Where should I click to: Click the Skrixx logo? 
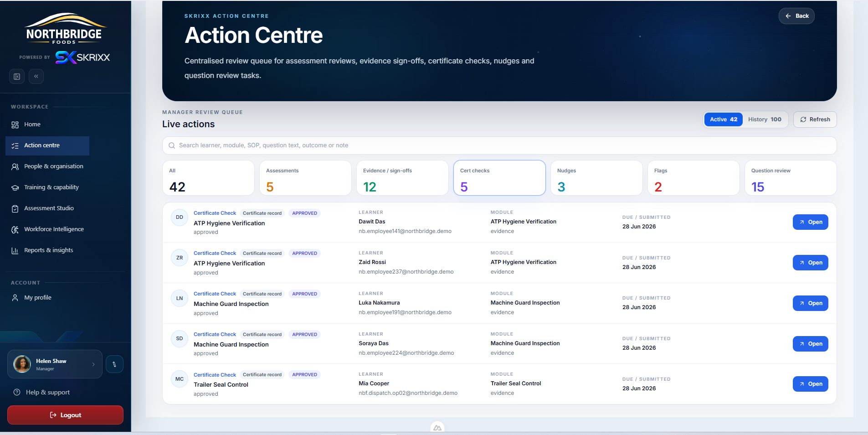[x=82, y=57]
